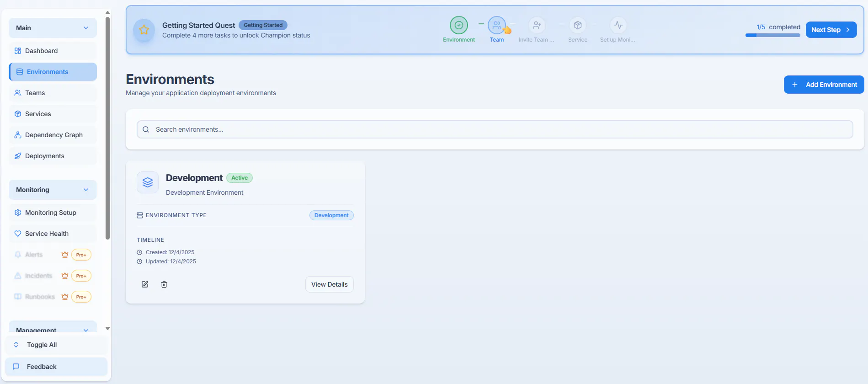View details of the Development environment
The width and height of the screenshot is (868, 384).
coord(329,284)
